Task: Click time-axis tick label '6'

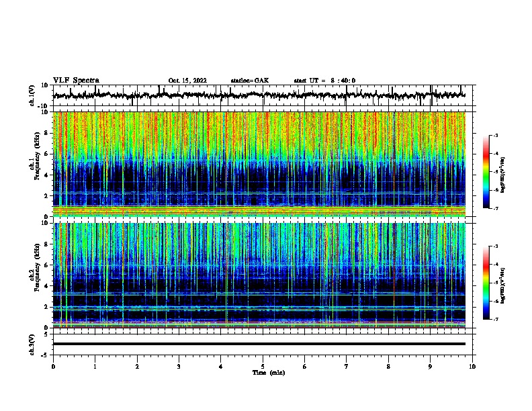Action: click(x=305, y=367)
